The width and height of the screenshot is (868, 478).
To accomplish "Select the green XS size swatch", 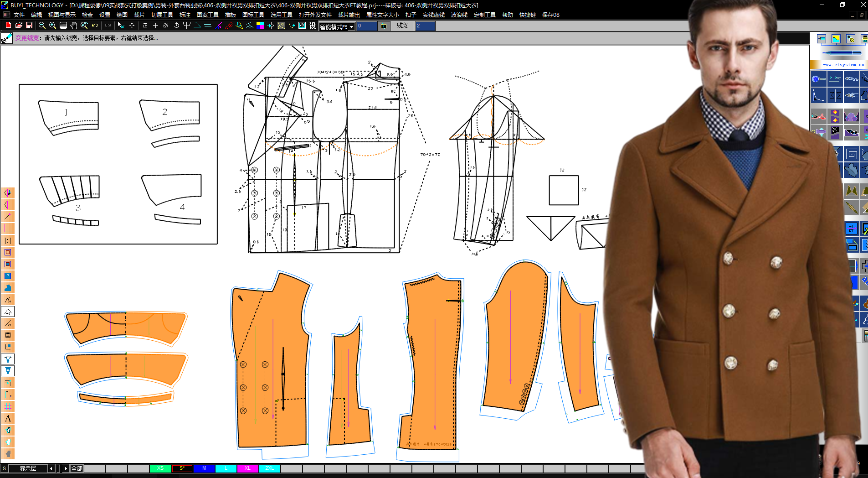I will 160,468.
